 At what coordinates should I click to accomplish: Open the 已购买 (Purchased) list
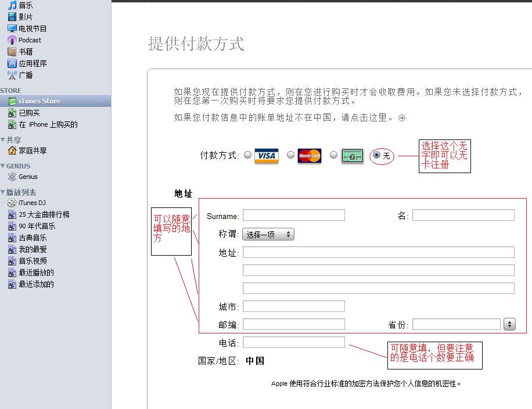click(x=29, y=113)
